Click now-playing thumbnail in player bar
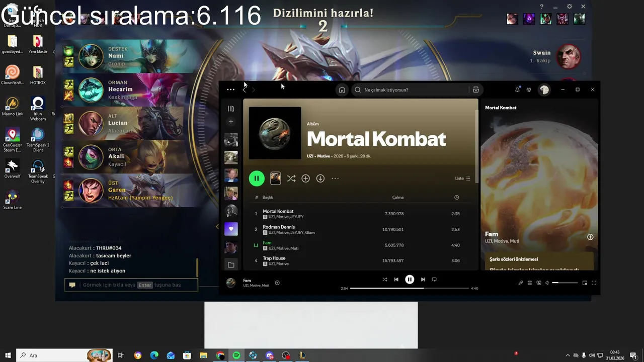This screenshot has width=644, height=362. (231, 283)
